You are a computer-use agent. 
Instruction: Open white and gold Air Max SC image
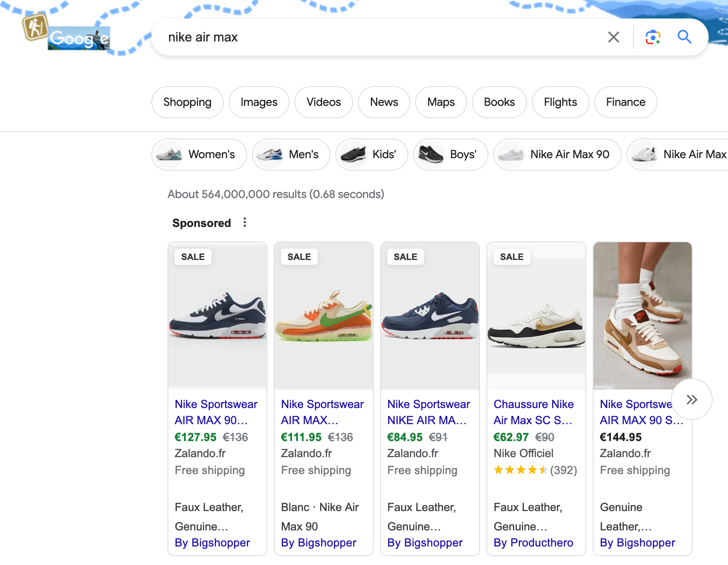(536, 316)
